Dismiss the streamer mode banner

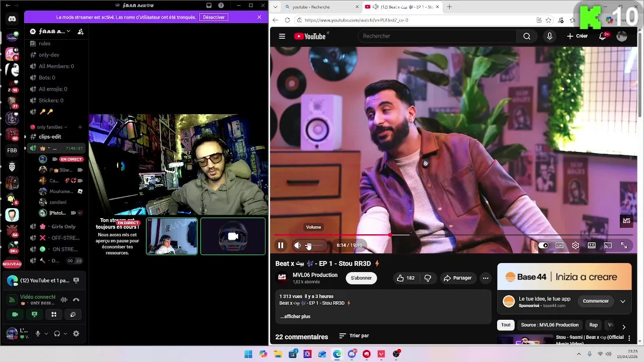click(259, 17)
